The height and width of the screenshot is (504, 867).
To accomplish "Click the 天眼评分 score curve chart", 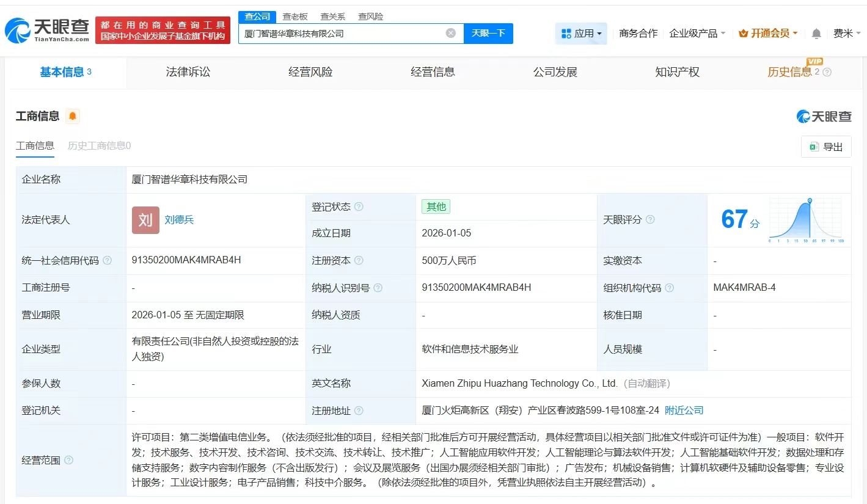I will coord(806,220).
